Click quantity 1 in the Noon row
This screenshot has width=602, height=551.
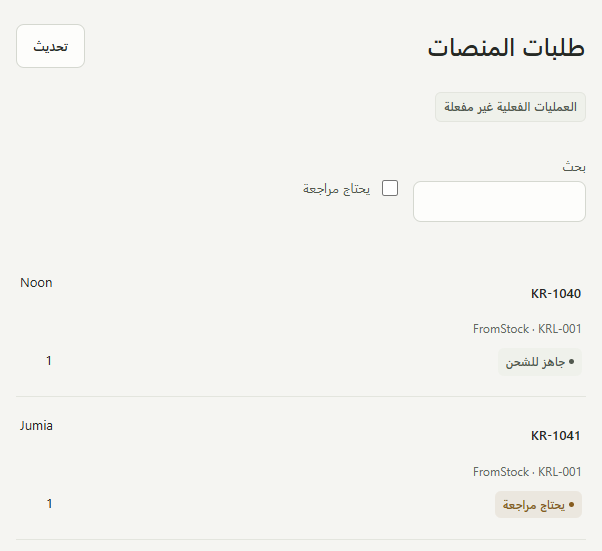point(49,361)
